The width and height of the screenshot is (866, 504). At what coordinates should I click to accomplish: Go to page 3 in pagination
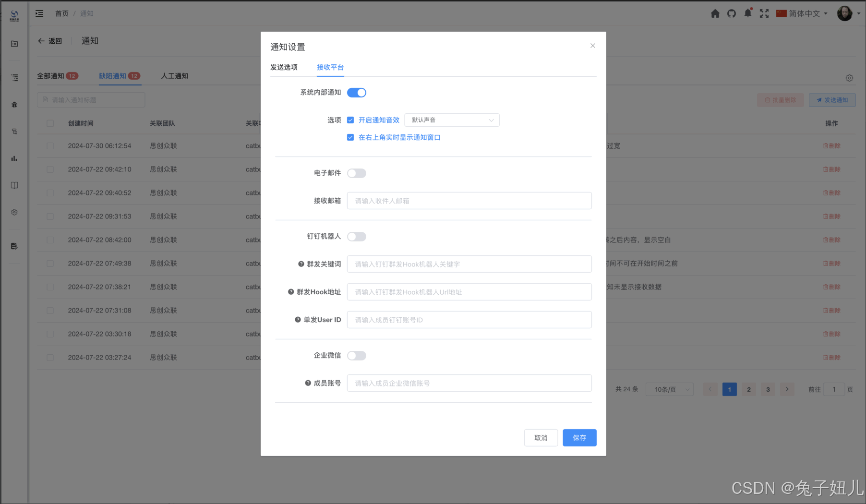point(768,389)
